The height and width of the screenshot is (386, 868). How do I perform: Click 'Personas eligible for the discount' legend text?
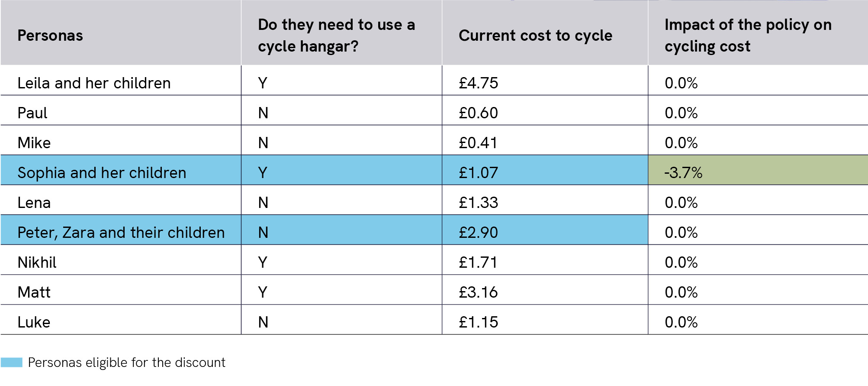(126, 362)
